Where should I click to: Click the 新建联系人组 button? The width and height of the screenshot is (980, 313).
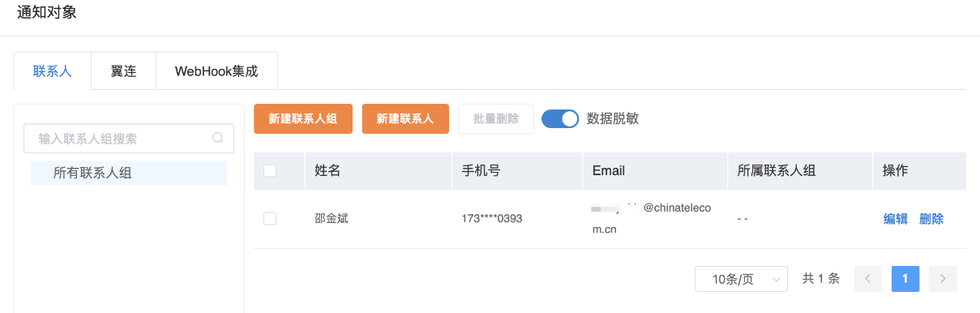(x=303, y=118)
